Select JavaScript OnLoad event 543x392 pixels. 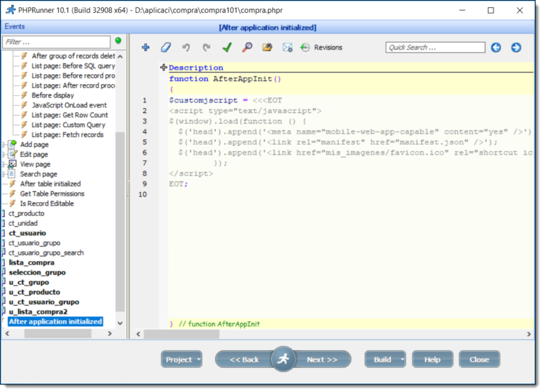click(69, 105)
